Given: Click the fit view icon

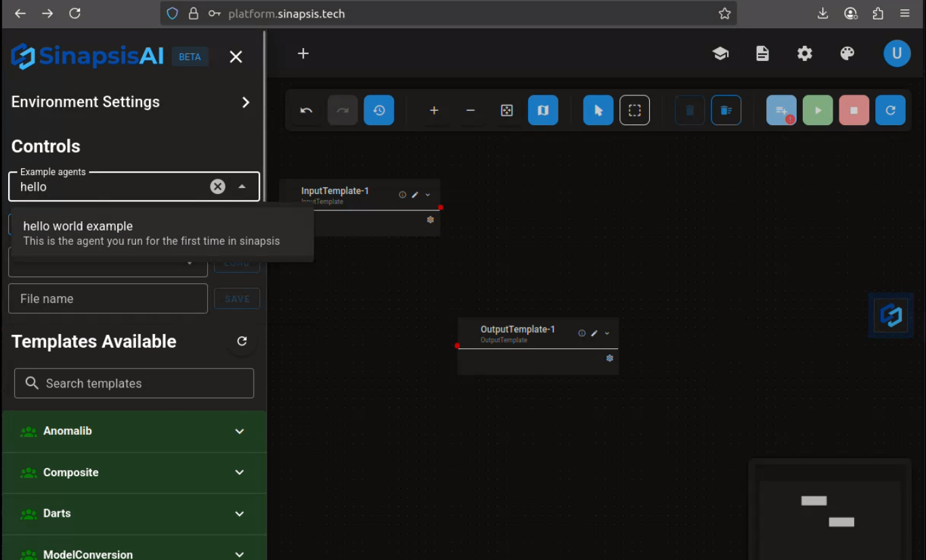Looking at the screenshot, I should click(506, 110).
